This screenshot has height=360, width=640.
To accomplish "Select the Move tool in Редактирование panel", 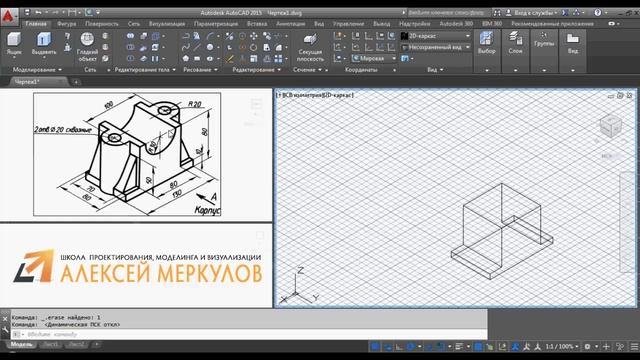I will [253, 36].
